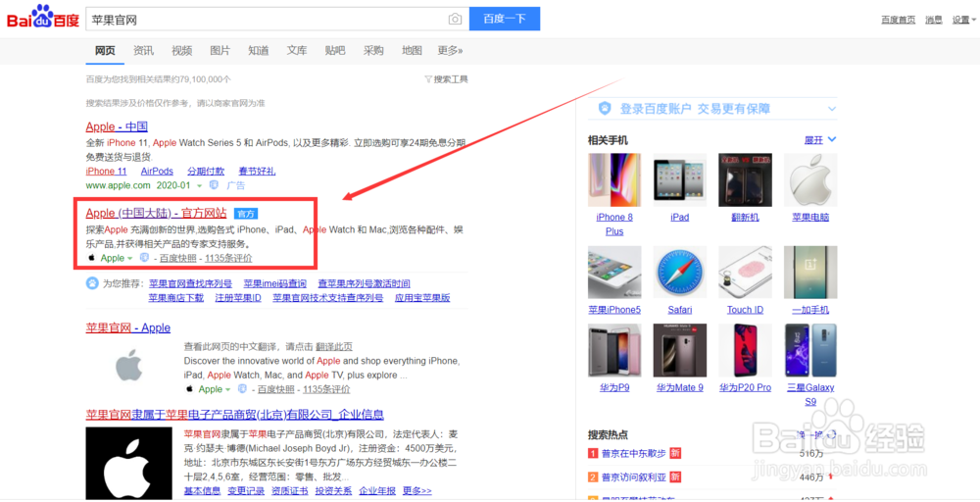
Task: Click 苹果imei码查询 suggestion
Action: pyautogui.click(x=275, y=283)
